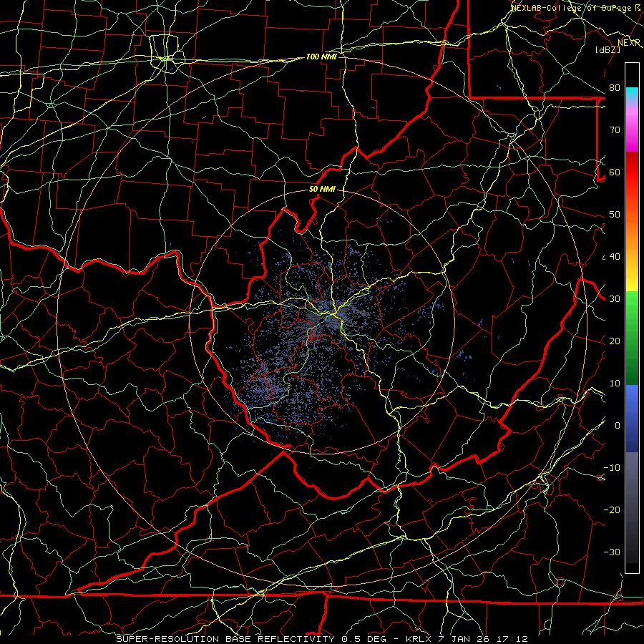
Task: Click the '0.5 DEG' elevation angle text
Action: (x=363, y=639)
